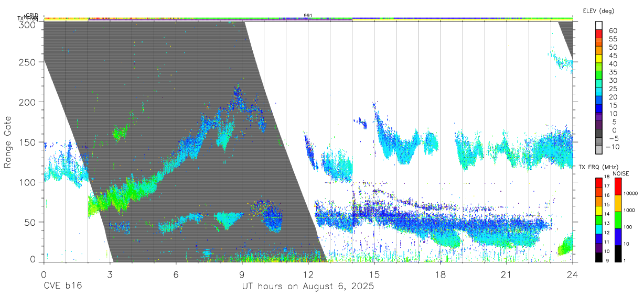
Task: Select the green 13–14 MHz swatch in TX FRQ bar
Action: (x=599, y=220)
